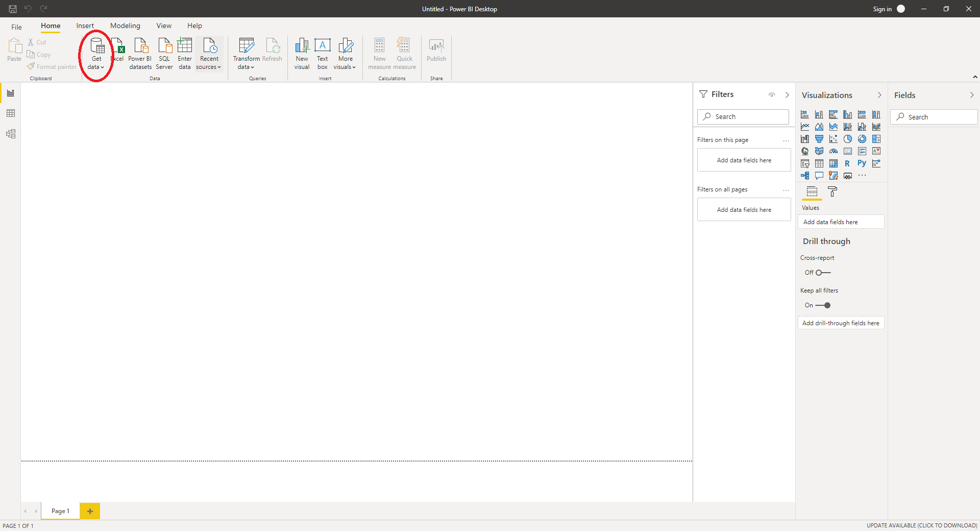Select the pie chart visualization
Image resolution: width=980 pixels, height=531 pixels.
(x=848, y=139)
